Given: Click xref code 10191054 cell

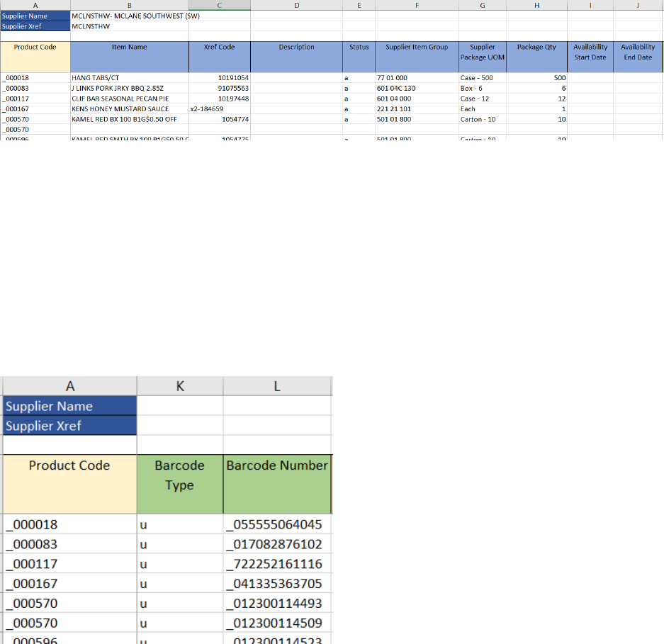Looking at the screenshot, I should 220,78.
